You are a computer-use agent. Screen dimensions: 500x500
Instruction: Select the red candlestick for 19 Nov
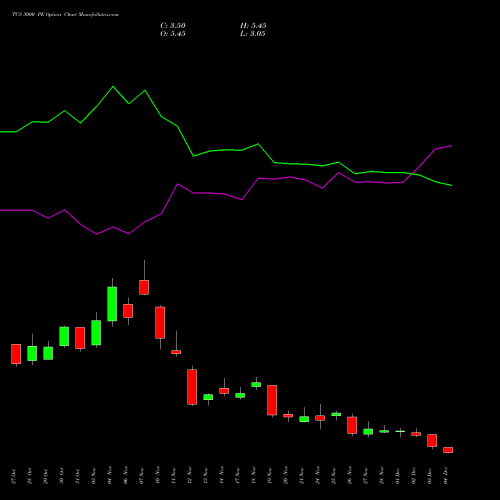click(x=272, y=400)
